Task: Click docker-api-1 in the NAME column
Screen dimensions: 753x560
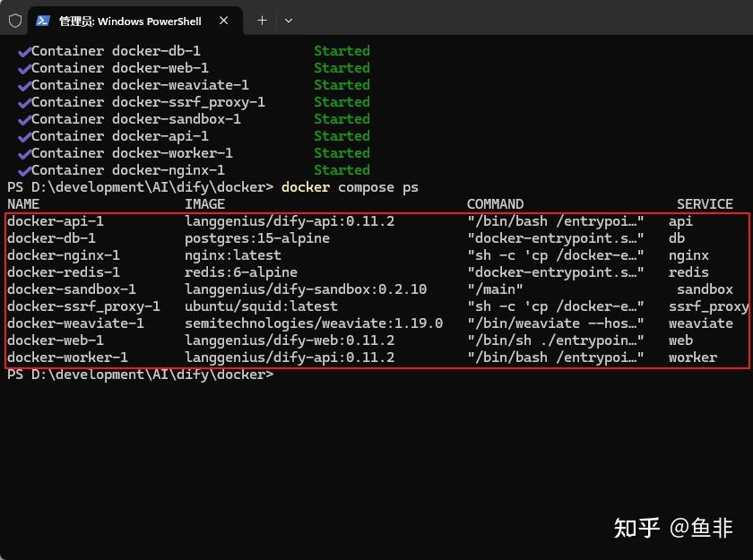Action: [x=56, y=221]
